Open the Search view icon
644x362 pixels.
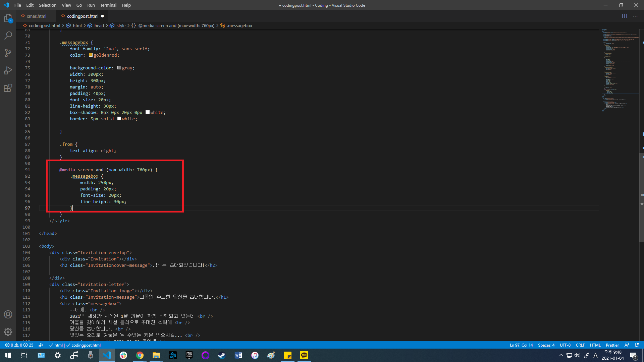(x=8, y=36)
